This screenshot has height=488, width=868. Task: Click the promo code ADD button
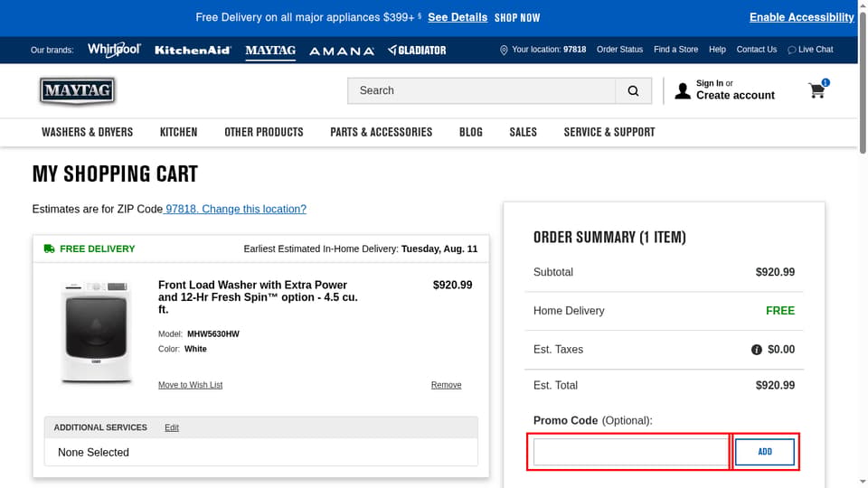(765, 452)
